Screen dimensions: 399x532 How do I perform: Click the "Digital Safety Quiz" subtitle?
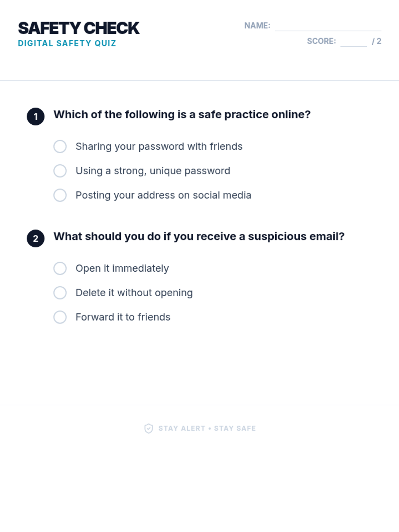(67, 43)
